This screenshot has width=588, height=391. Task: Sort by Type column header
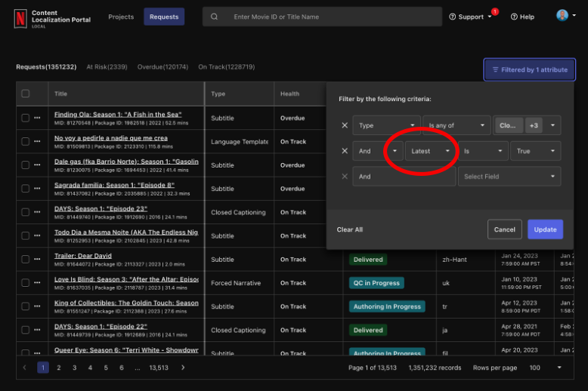pos(218,94)
